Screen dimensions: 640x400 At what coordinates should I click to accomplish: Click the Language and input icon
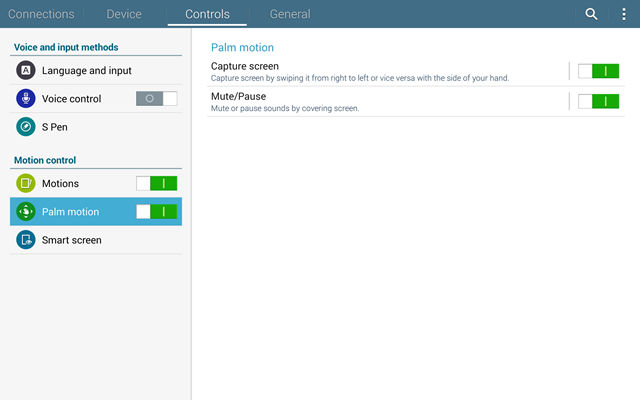click(x=26, y=70)
